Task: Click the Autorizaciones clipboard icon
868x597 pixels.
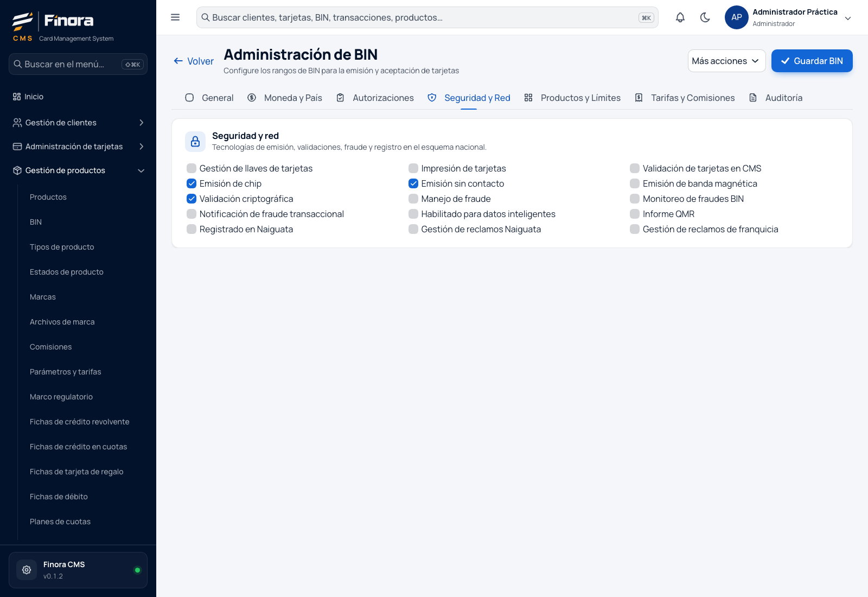Action: (x=340, y=98)
